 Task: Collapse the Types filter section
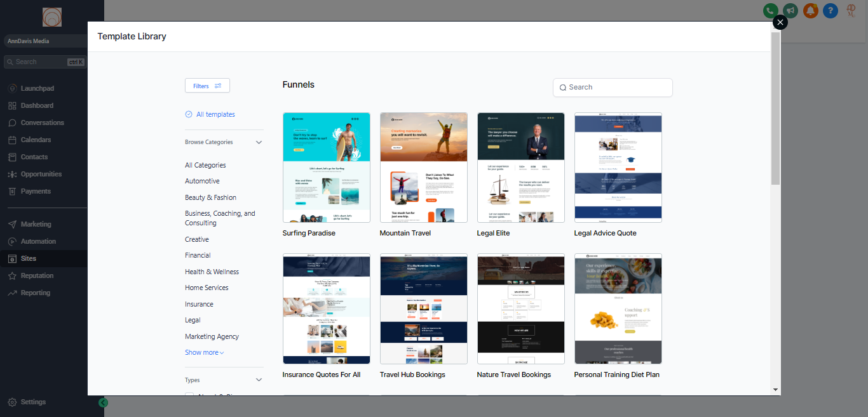[259, 380]
